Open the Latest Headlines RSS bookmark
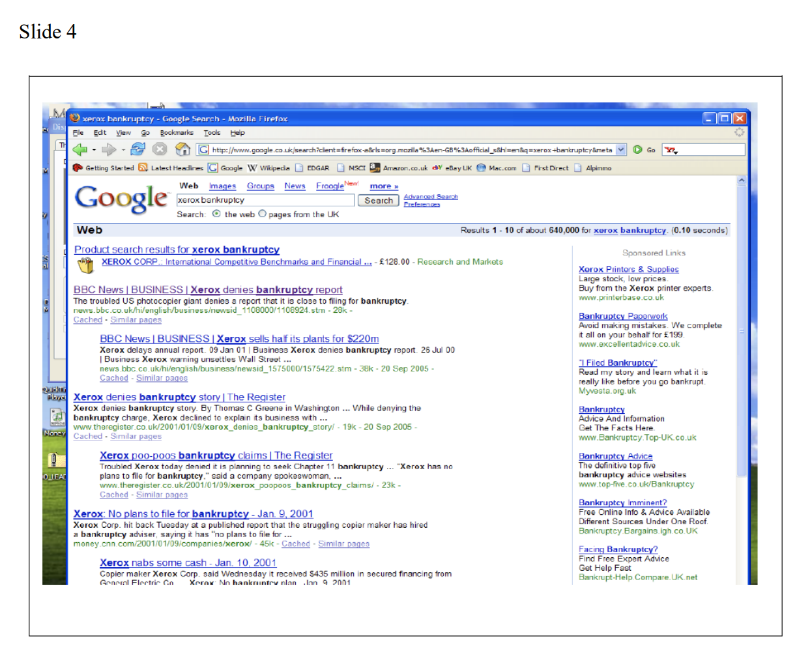The image size is (812, 651). [171, 168]
